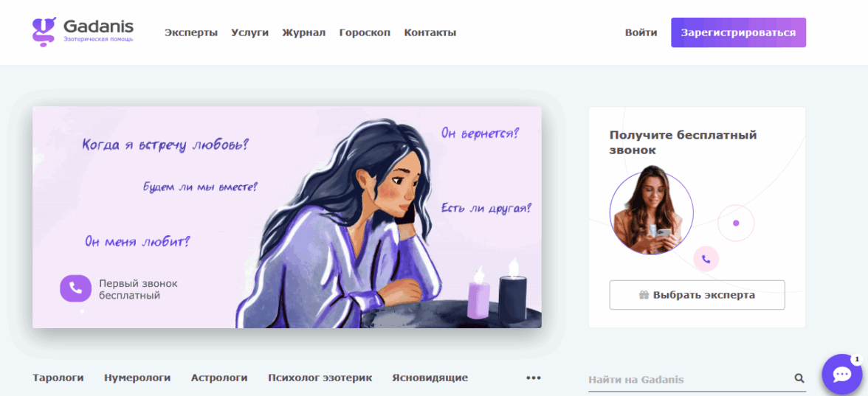This screenshot has width=868, height=396.
Task: Expand more categories with three dots
Action: 533,378
